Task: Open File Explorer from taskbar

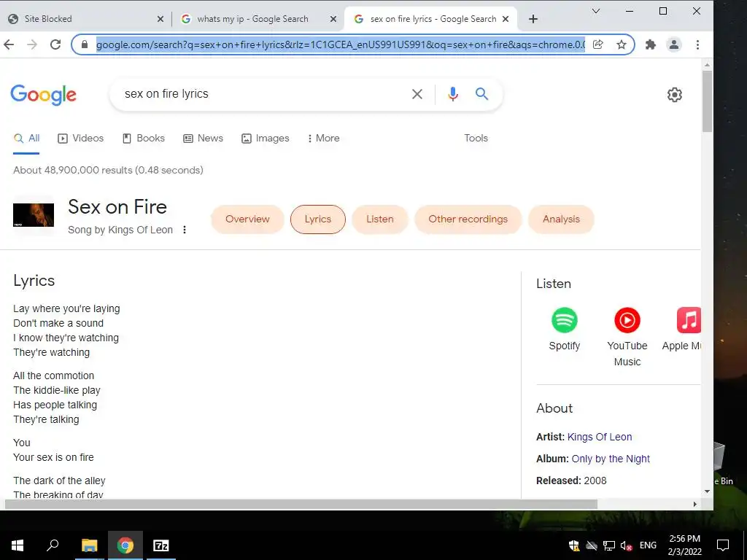Action: 89,545
